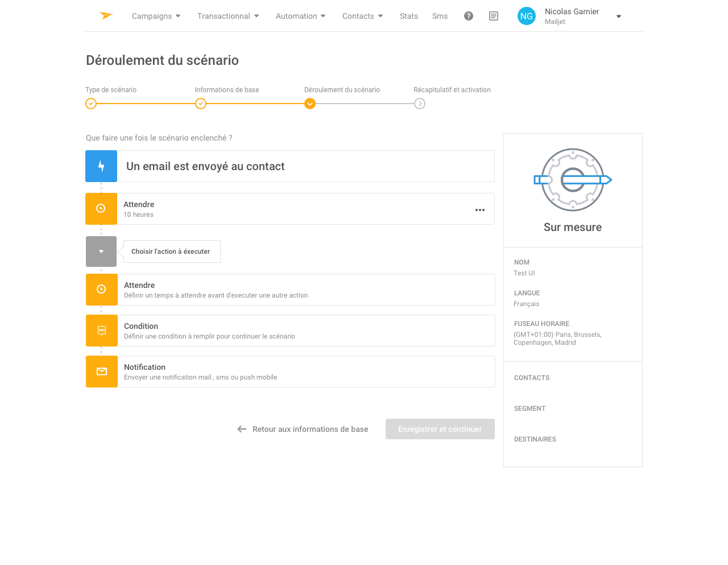Expand the Campaigns dropdown menu
This screenshot has width=728, height=565.
(156, 16)
